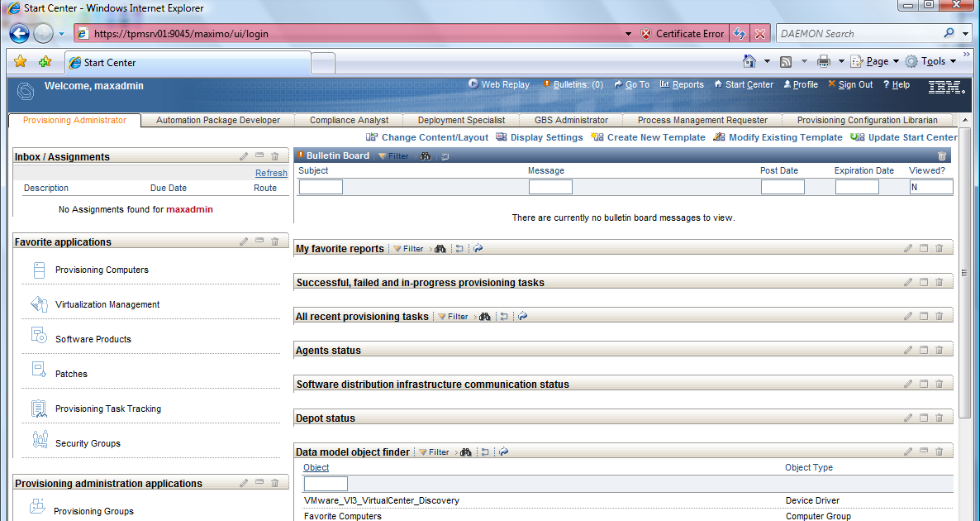Use the binoculars search in Bulletin Board
This screenshot has width=980, height=521.
pyautogui.click(x=425, y=155)
